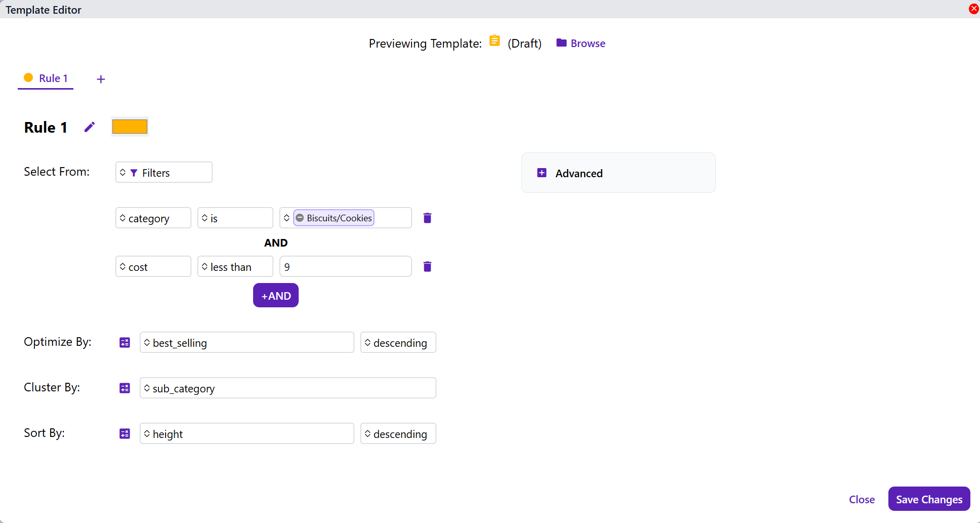Click the pencil icon to rename Rule 1
This screenshot has height=523, width=980.
click(90, 127)
